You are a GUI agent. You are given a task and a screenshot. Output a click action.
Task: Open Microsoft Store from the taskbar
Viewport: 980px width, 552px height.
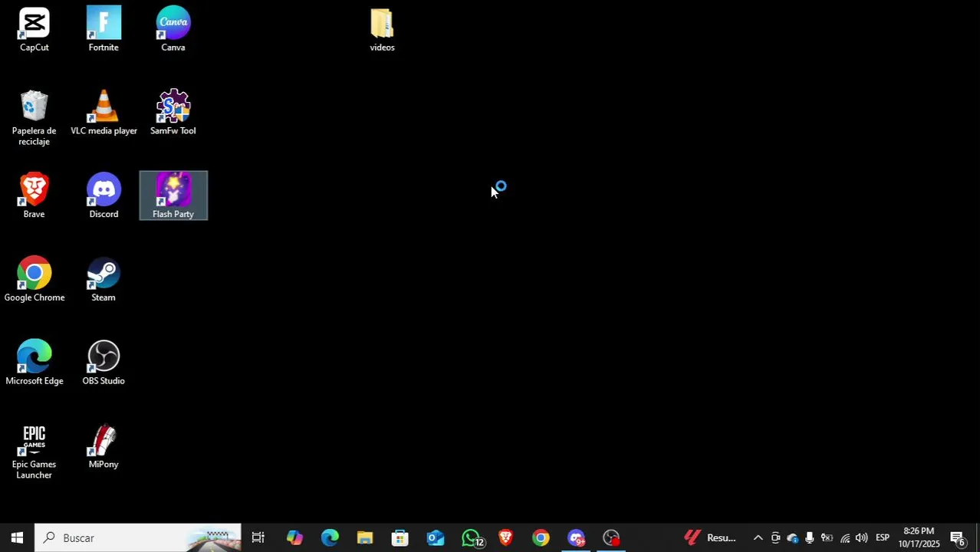[400, 538]
